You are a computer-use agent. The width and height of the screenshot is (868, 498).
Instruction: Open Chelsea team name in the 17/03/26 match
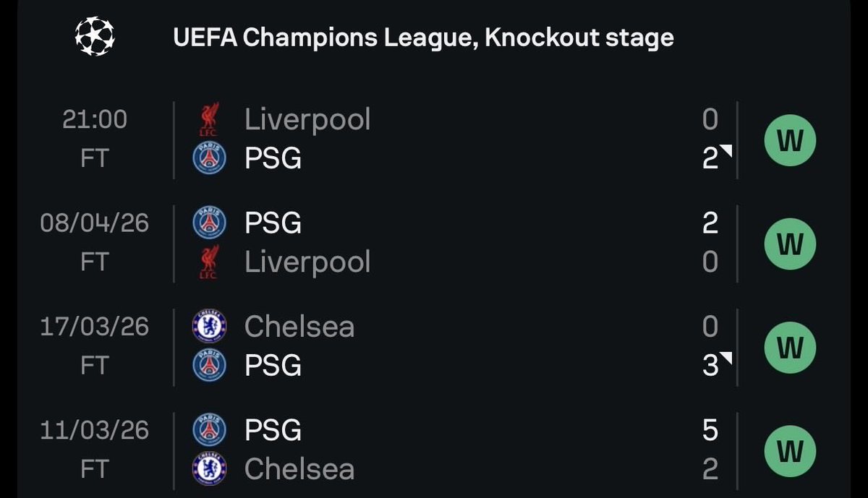click(299, 327)
